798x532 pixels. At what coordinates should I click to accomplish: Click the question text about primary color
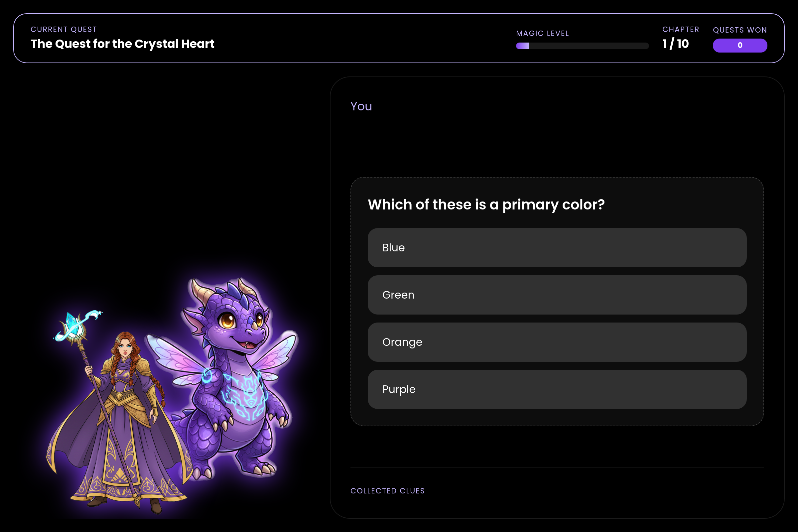(x=486, y=204)
